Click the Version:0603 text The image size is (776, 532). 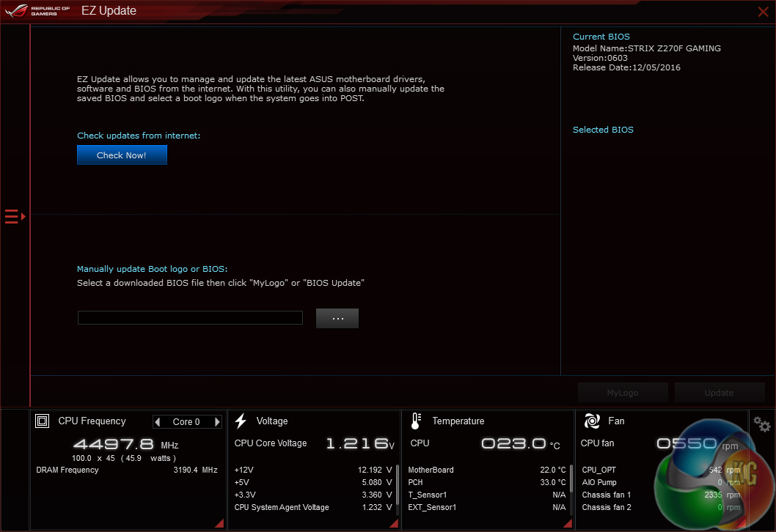[600, 58]
